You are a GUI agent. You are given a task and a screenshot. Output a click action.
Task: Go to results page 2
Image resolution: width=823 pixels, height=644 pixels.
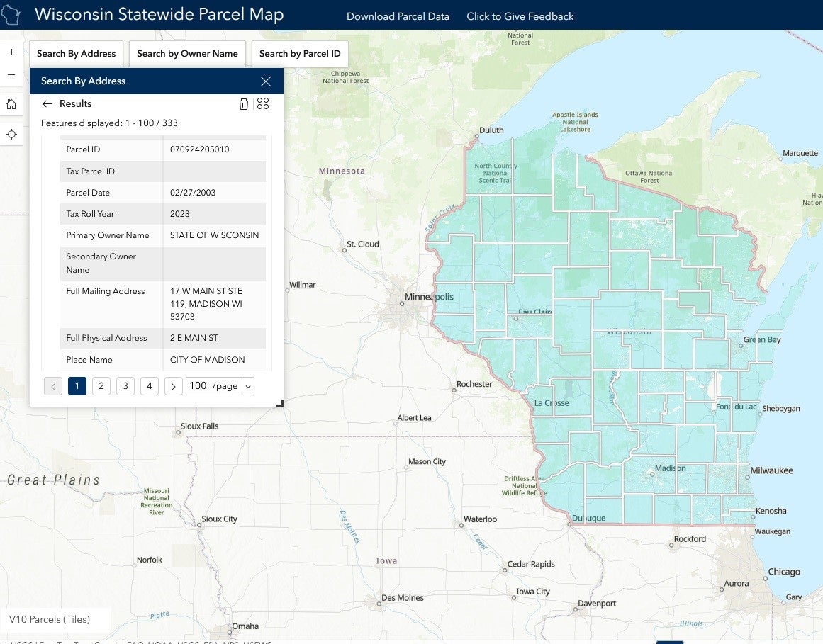click(101, 386)
